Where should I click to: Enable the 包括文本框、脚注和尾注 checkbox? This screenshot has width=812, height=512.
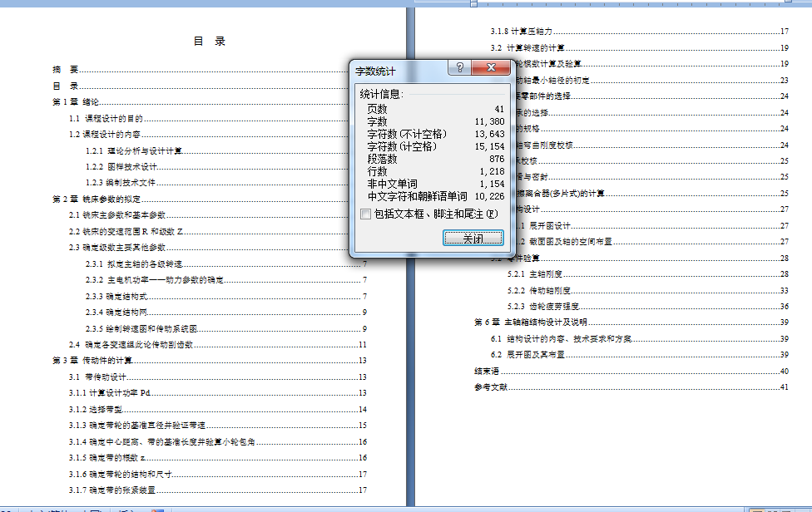365,214
